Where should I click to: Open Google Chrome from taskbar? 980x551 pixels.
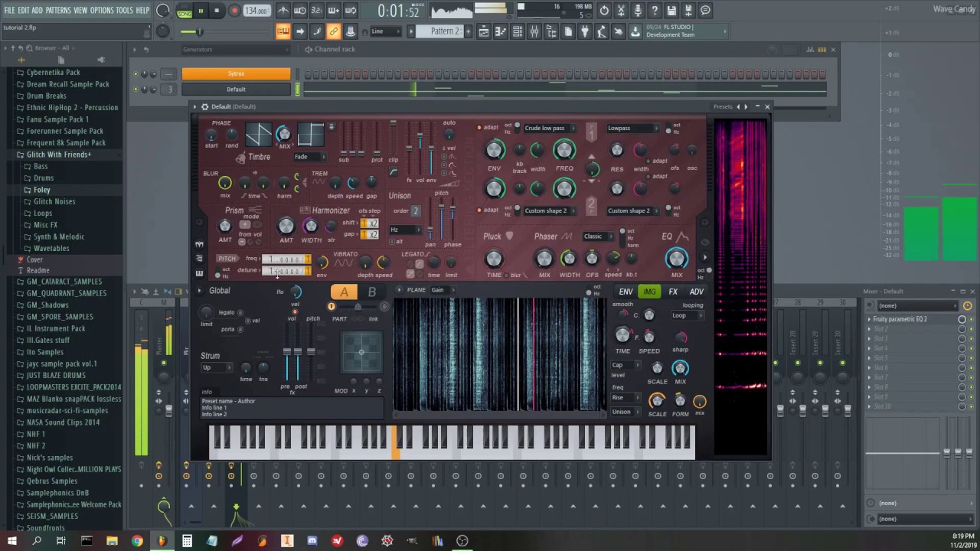(137, 540)
